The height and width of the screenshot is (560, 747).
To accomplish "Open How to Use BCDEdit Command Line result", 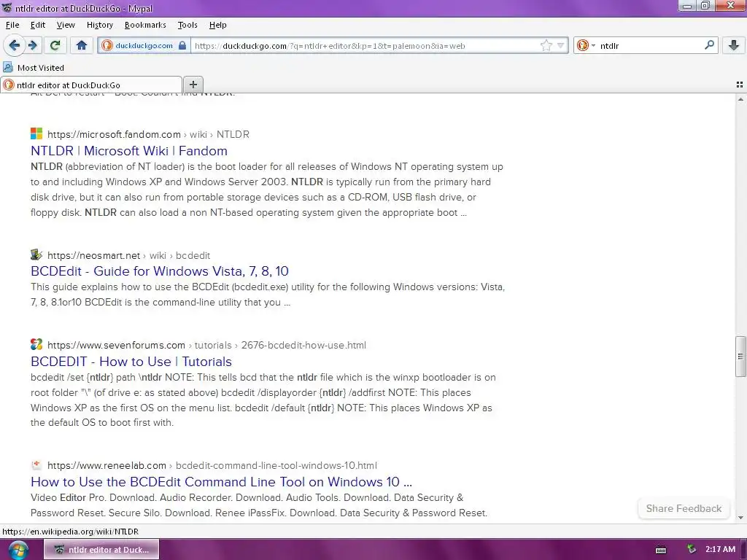I will 221,482.
